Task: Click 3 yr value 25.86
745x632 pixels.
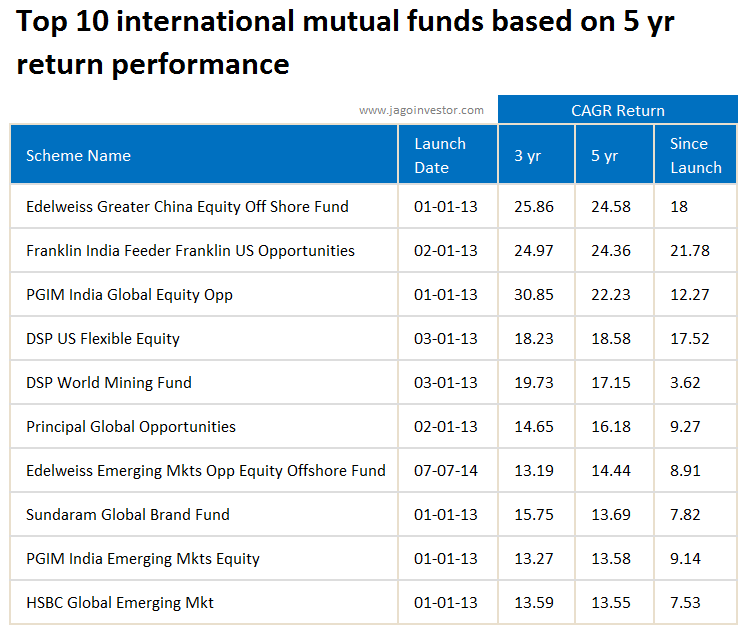Action: tap(534, 207)
